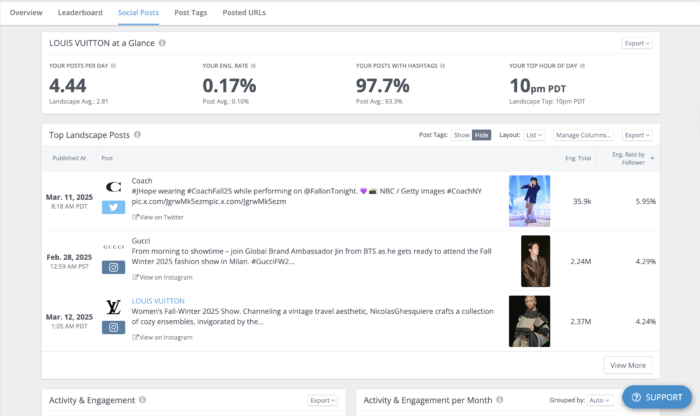Open the Layout List dropdown
Viewport: 700px width, 416px height.
[x=534, y=135]
